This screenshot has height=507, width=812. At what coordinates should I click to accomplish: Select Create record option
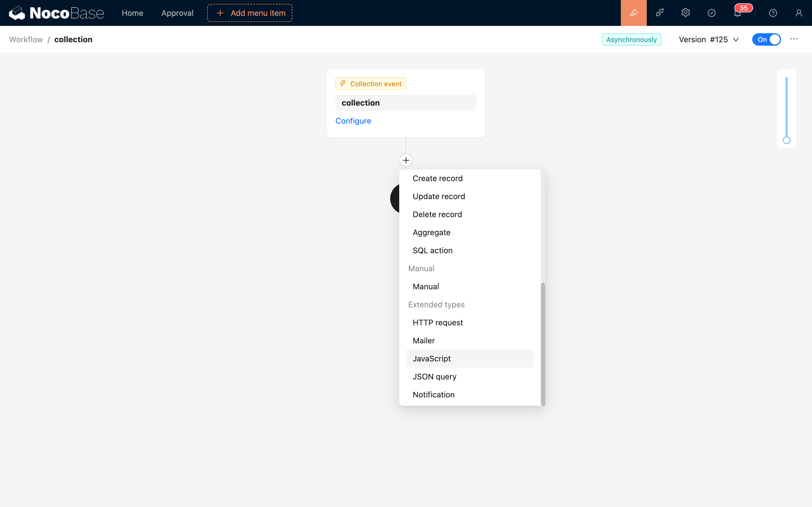click(x=437, y=178)
